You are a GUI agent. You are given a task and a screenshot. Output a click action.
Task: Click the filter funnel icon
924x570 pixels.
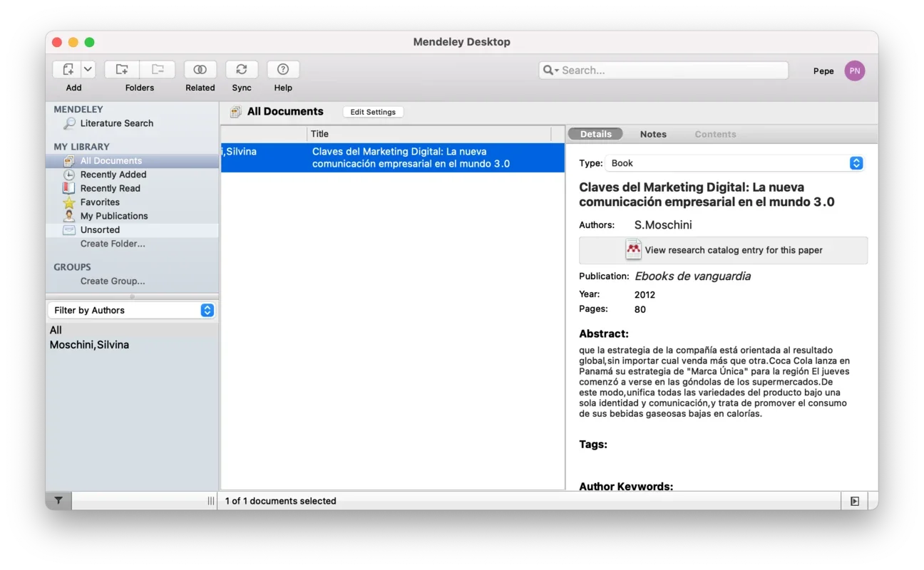coord(58,501)
